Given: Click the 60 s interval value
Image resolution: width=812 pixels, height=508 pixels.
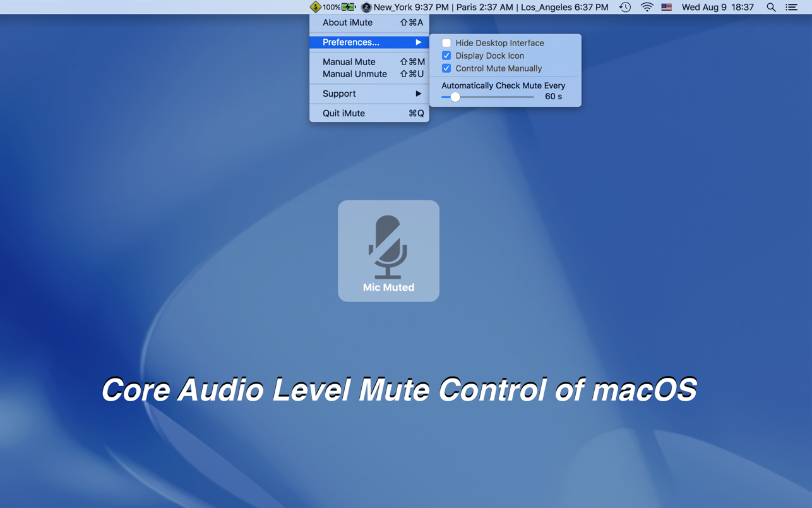Looking at the screenshot, I should [553, 97].
